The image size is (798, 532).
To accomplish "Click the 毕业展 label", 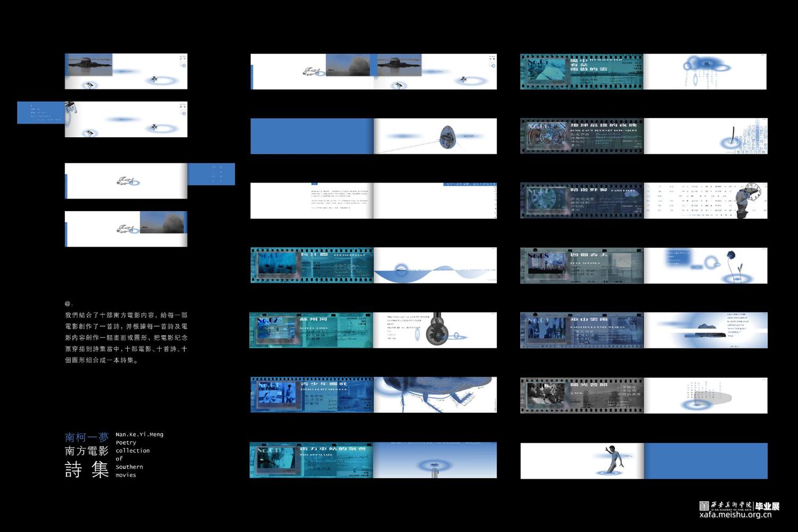I will [x=767, y=506].
